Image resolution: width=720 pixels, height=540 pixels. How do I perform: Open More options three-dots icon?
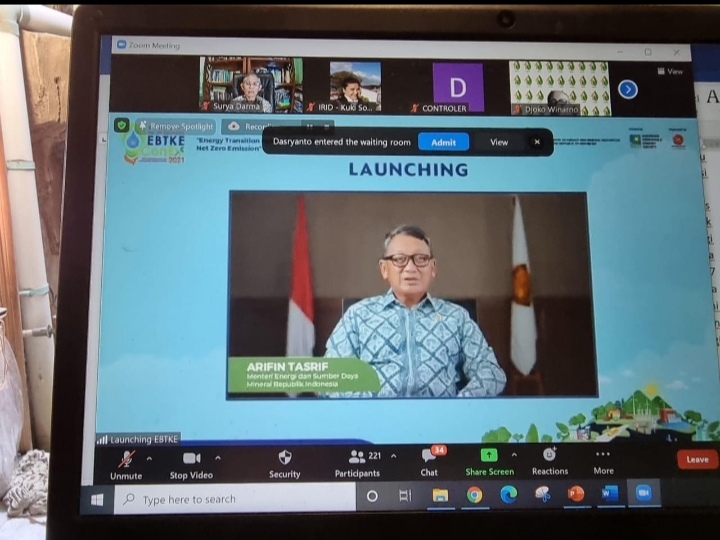coord(602,454)
